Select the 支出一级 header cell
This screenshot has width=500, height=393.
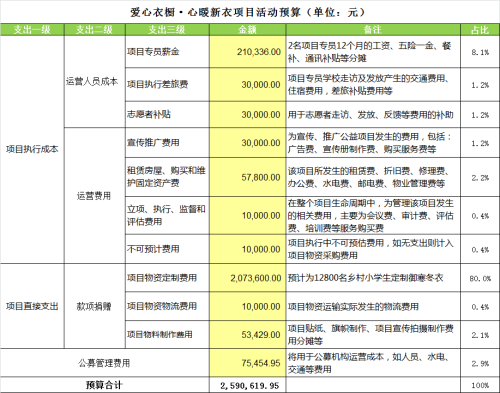click(32, 30)
